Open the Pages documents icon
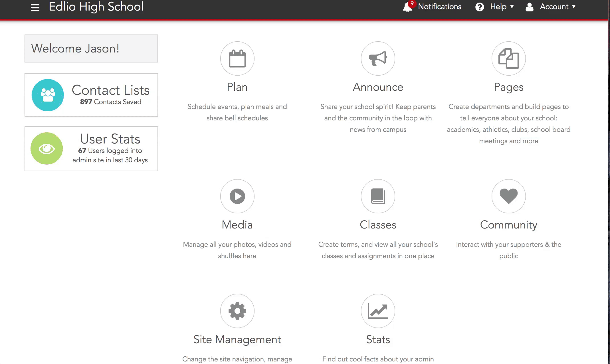The width and height of the screenshot is (610, 364). click(x=508, y=58)
